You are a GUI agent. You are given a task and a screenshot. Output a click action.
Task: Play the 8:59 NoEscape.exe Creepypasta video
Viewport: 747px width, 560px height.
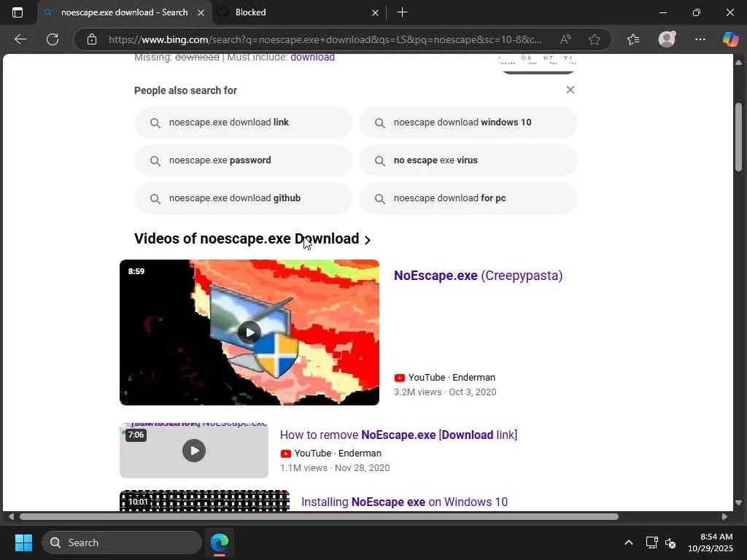(249, 332)
